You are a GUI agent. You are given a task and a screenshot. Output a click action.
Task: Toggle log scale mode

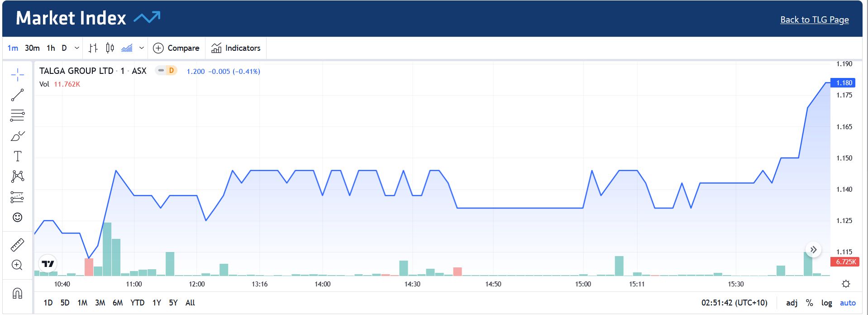827,303
